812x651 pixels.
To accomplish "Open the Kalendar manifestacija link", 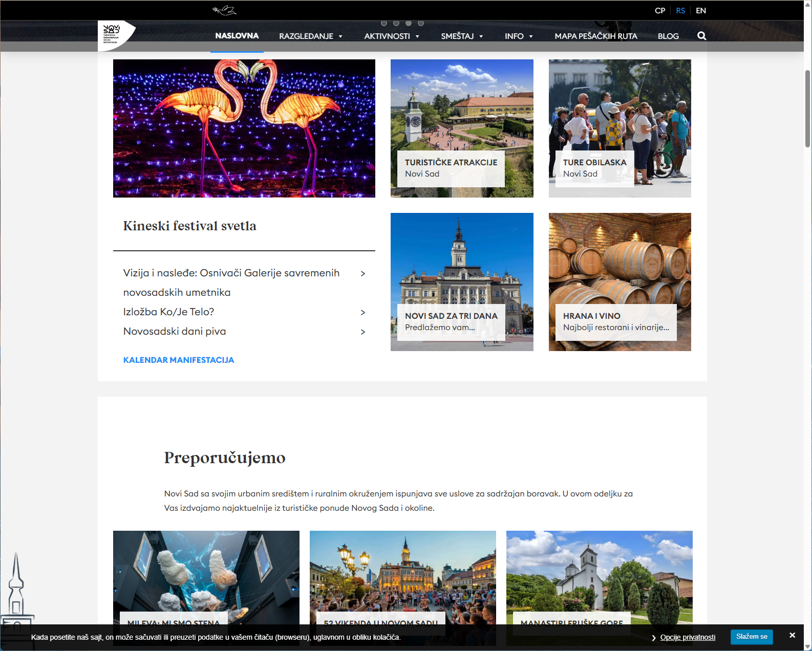I will (x=179, y=360).
